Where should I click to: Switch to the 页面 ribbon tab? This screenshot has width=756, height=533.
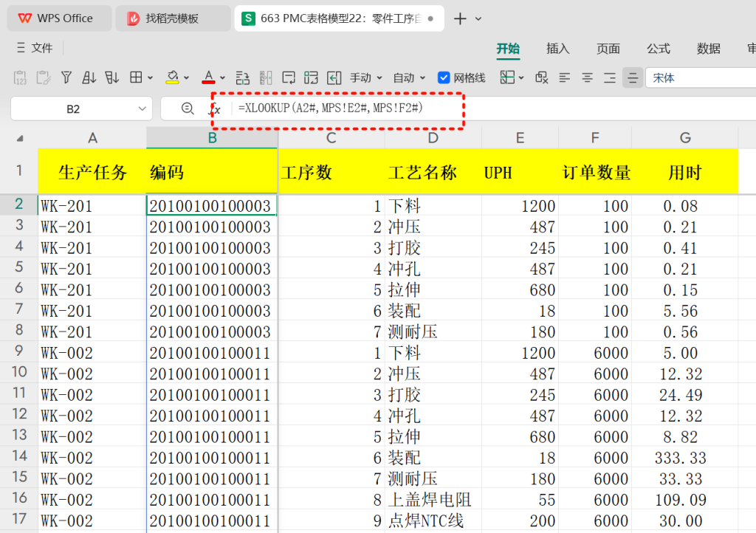coord(608,48)
